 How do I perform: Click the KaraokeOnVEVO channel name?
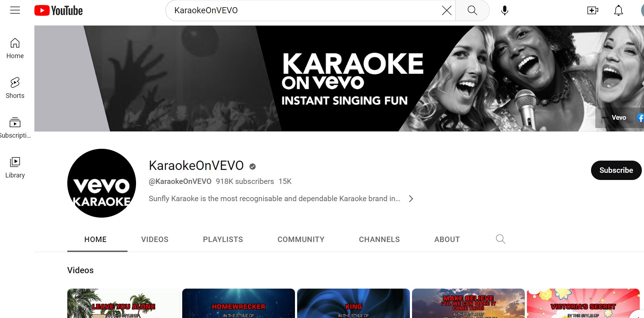click(196, 166)
